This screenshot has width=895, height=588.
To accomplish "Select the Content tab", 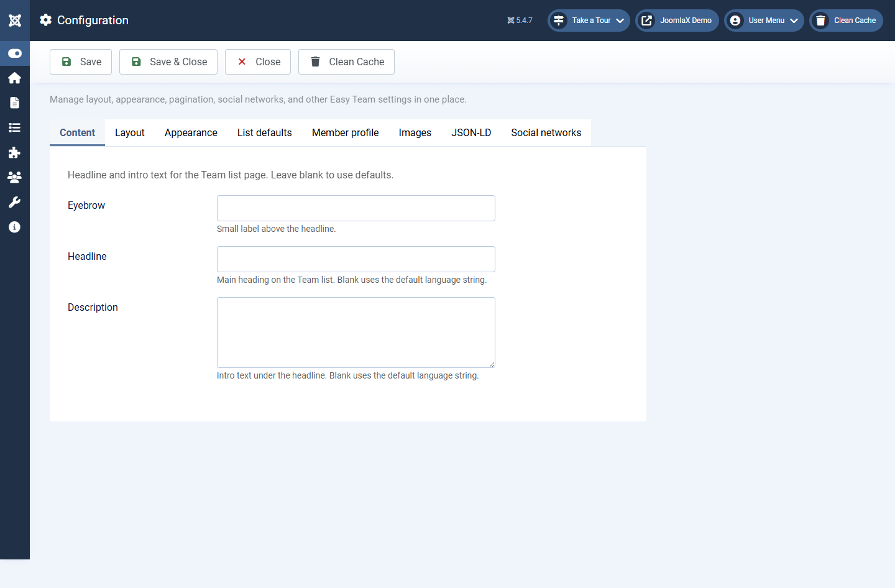I will point(77,132).
